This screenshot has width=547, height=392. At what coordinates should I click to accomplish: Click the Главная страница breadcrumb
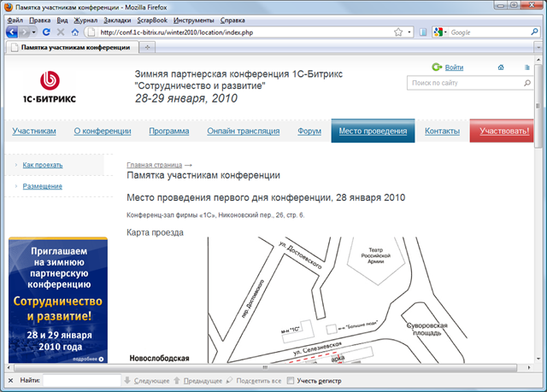coord(154,165)
